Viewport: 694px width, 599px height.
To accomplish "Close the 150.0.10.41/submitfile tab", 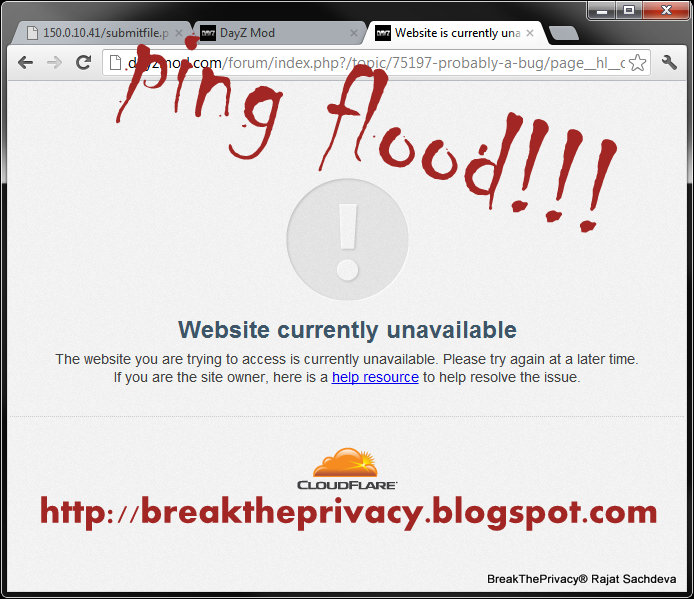I will [x=179, y=33].
